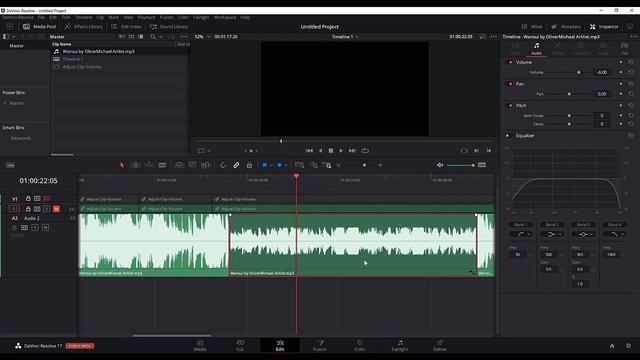Screen dimensions: 640x360
Task: Mute the Audio 2 track
Action: (x=45, y=227)
